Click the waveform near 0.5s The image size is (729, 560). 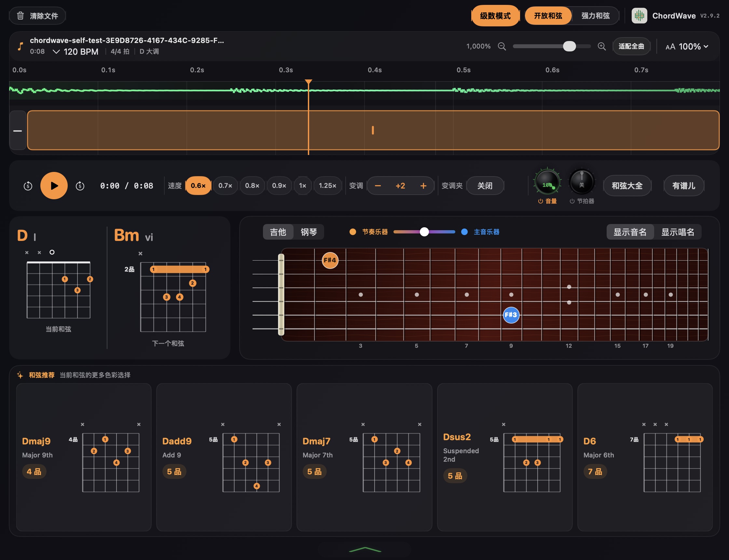tap(463, 90)
